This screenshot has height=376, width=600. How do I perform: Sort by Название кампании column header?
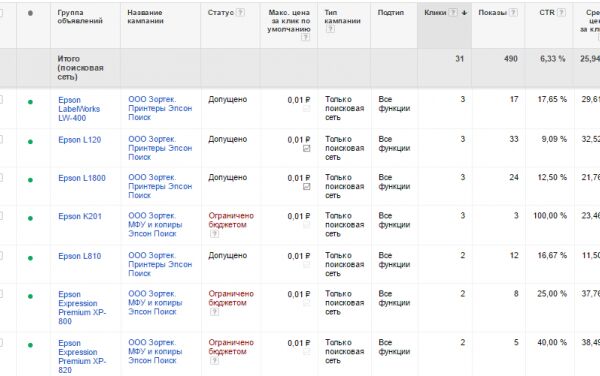[145, 17]
